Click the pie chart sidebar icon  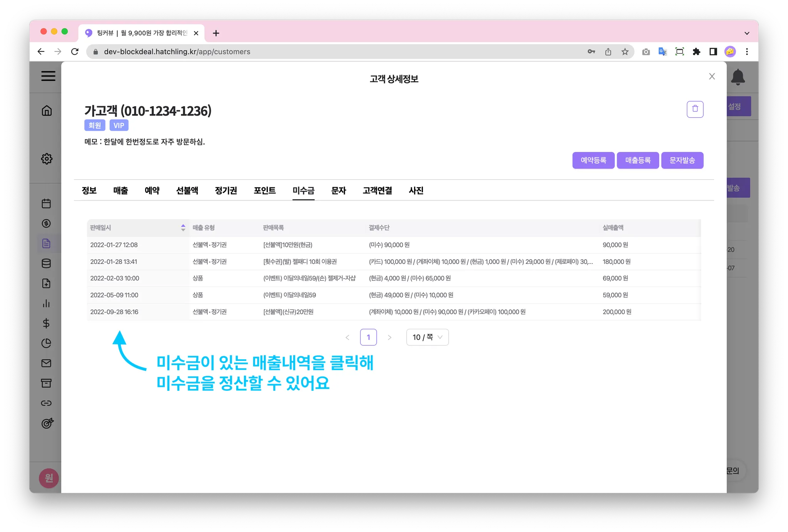click(x=46, y=343)
